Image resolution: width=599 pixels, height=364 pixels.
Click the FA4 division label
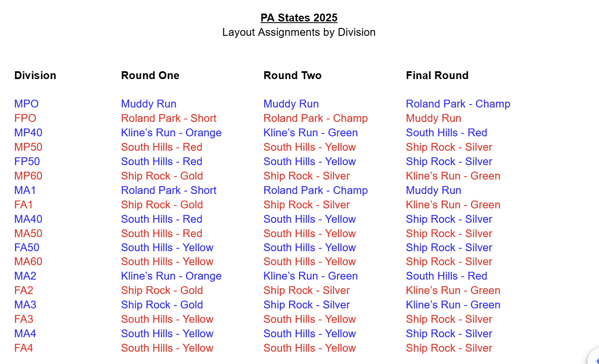[23, 348]
